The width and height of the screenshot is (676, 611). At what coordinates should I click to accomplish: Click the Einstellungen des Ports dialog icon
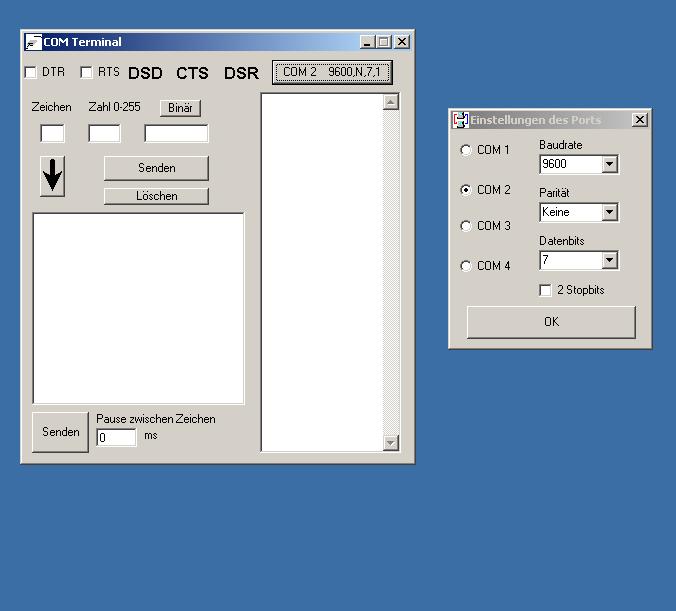pos(460,120)
